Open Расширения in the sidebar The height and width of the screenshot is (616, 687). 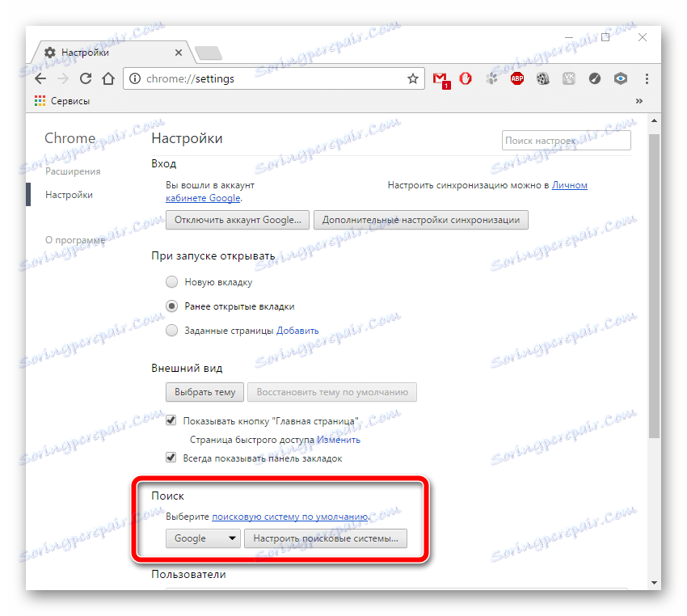coord(73,171)
